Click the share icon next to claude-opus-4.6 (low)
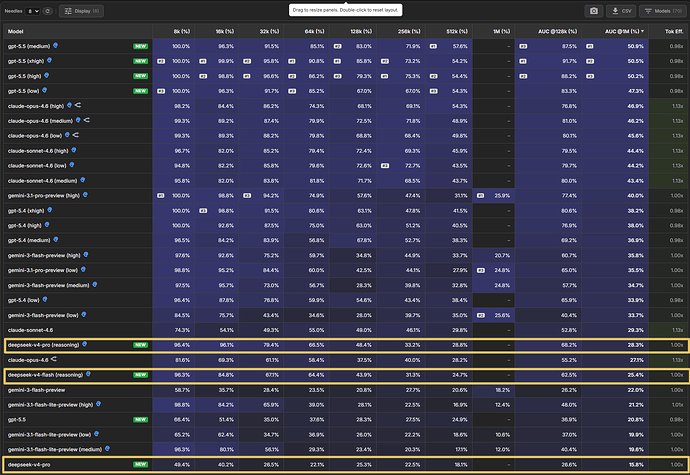 tap(76, 135)
